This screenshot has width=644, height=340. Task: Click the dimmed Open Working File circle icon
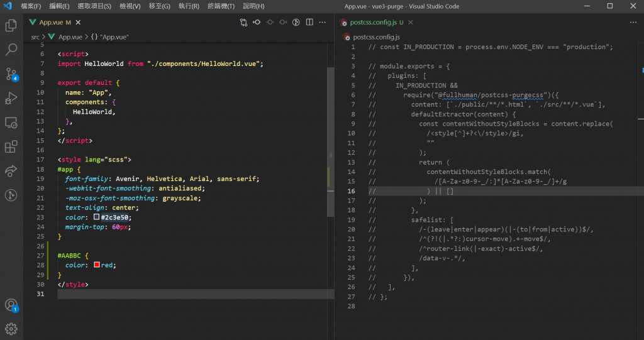[x=270, y=22]
